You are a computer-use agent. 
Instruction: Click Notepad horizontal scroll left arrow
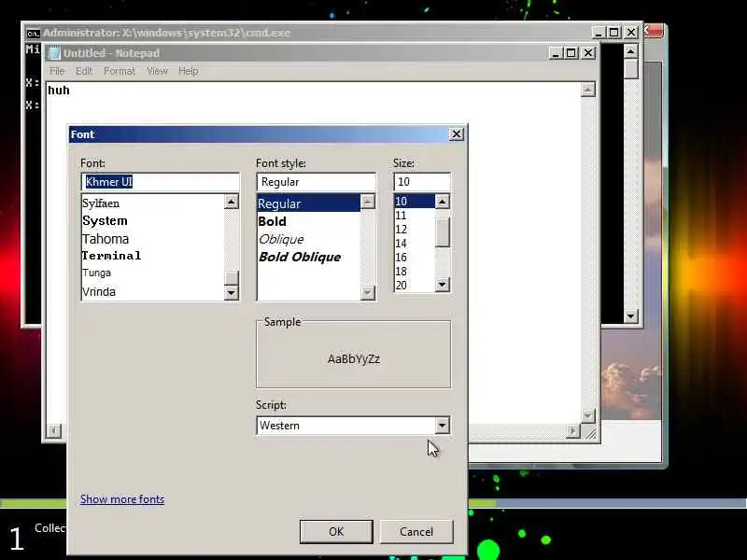[x=54, y=431]
